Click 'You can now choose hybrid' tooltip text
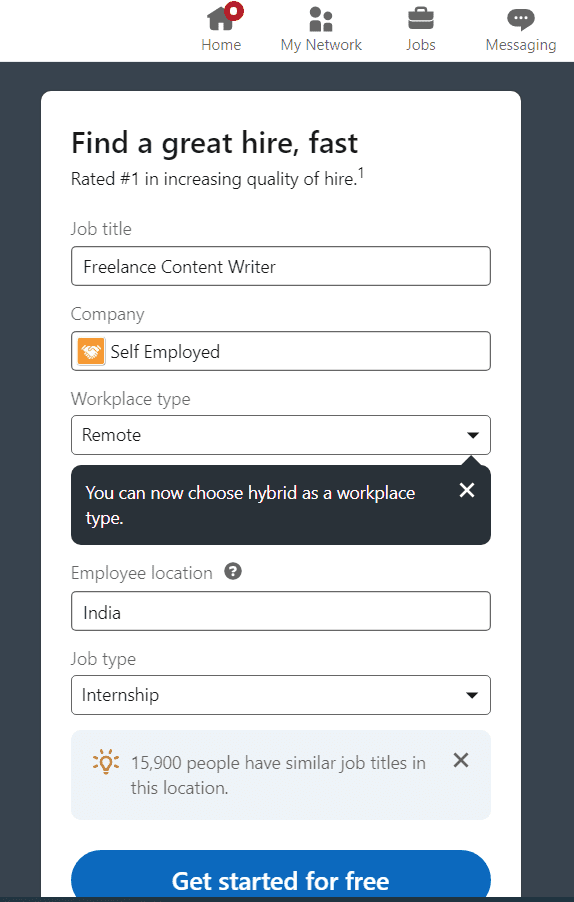 click(x=250, y=505)
